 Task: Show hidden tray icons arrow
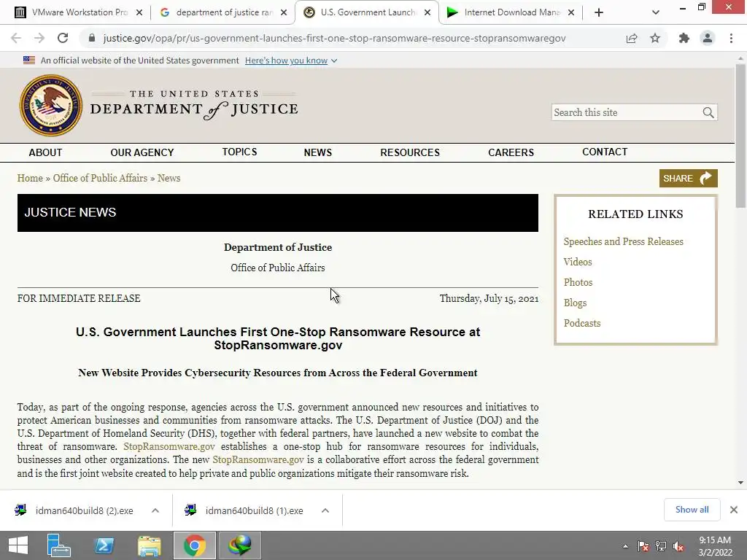625,546
